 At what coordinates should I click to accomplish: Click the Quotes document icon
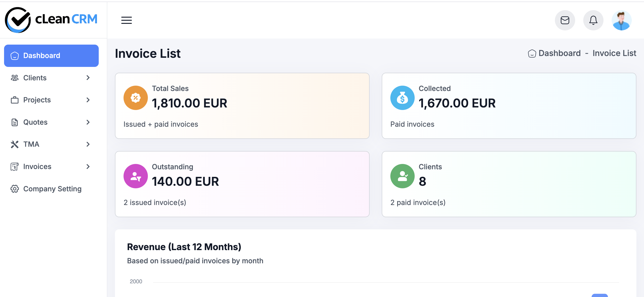[15, 122]
